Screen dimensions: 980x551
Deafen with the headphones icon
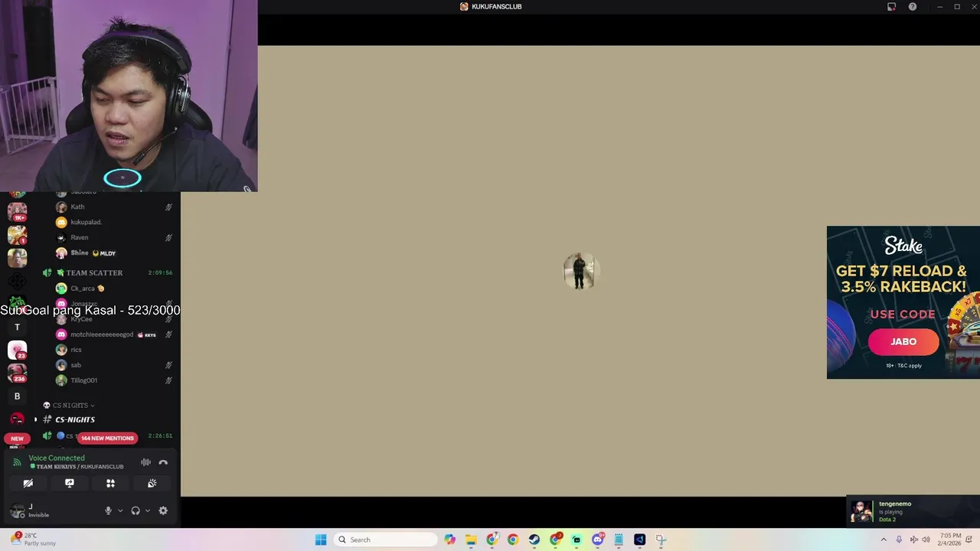136,510
